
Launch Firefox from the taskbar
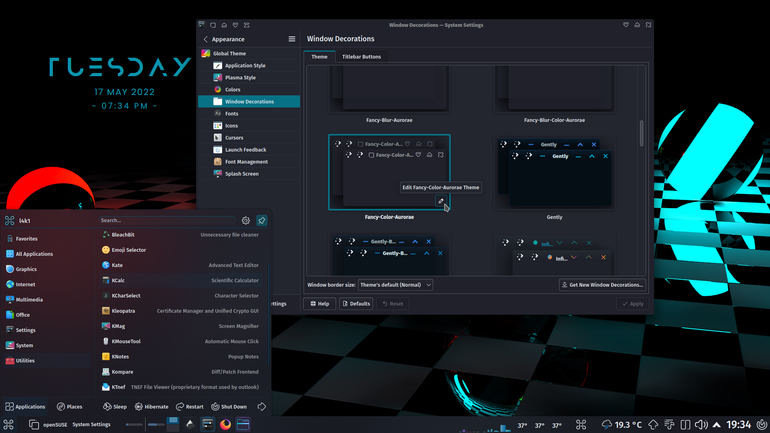click(x=225, y=424)
